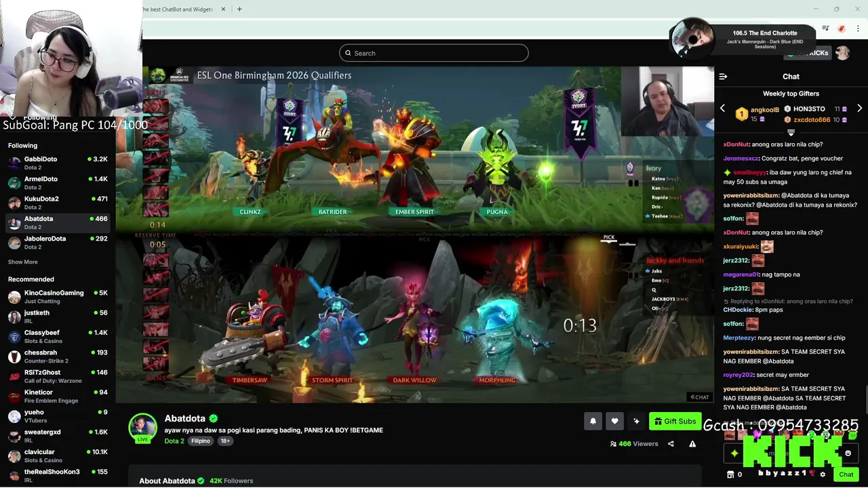Click royrey202 username in chat
Image resolution: width=868 pixels, height=488 pixels.
(738, 375)
